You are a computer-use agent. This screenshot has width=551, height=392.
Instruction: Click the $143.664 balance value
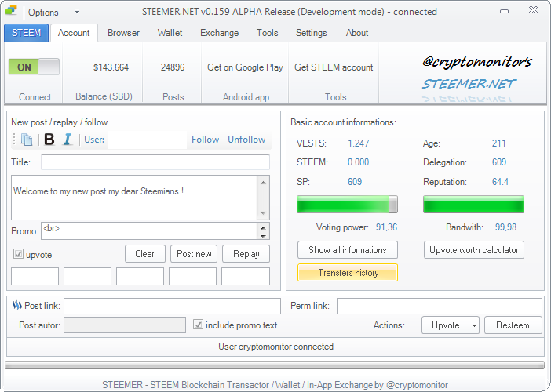coord(111,67)
